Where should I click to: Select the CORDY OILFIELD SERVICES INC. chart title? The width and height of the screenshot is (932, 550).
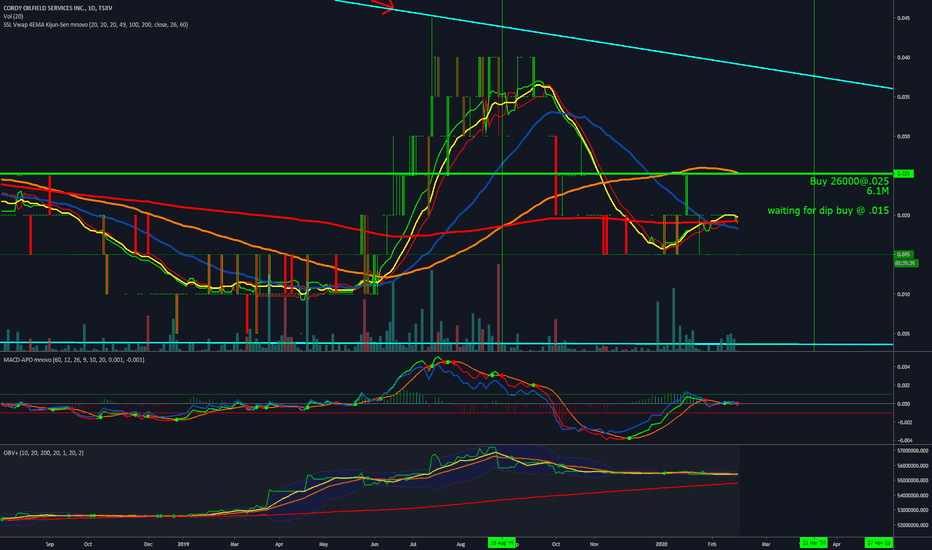(58, 8)
